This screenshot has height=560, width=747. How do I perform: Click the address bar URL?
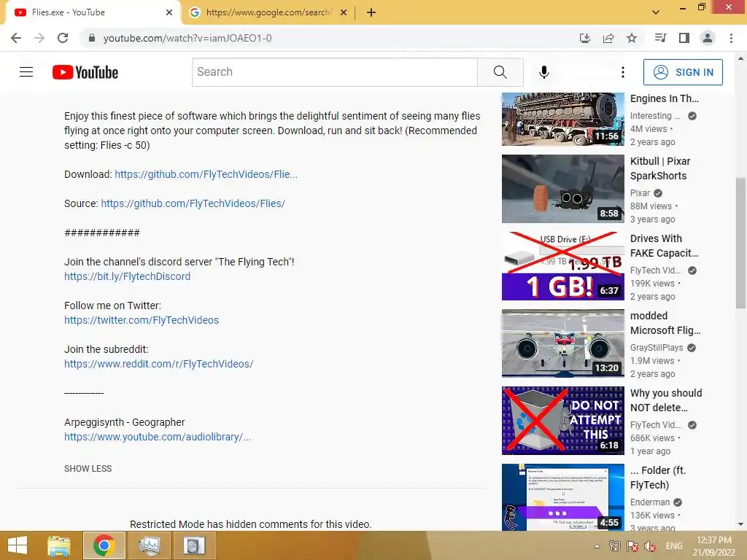187,38
